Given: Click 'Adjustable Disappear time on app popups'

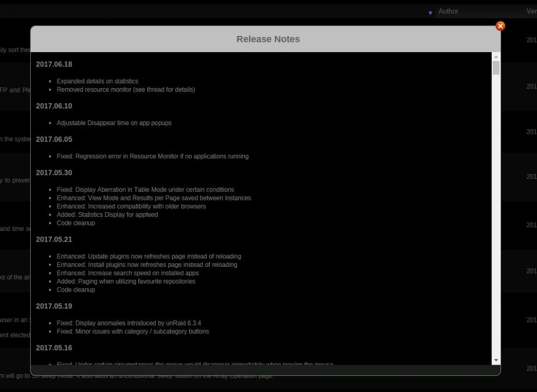Looking at the screenshot, I should 114,123.
